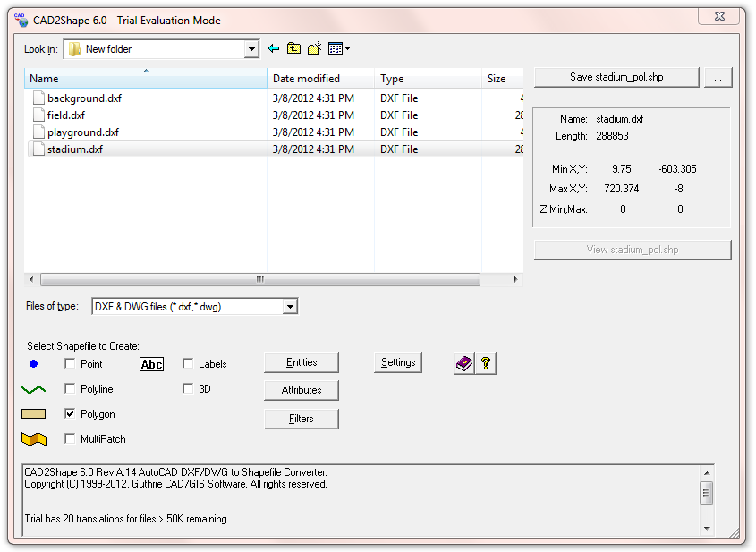756x552 pixels.
Task: Click the blue point symbol icon
Action: 33,363
